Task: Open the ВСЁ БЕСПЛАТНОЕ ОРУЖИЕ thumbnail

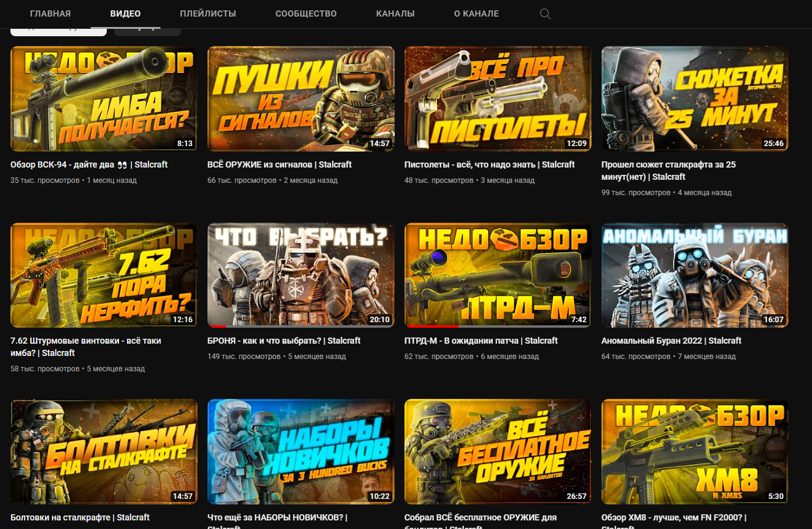Action: [x=498, y=452]
